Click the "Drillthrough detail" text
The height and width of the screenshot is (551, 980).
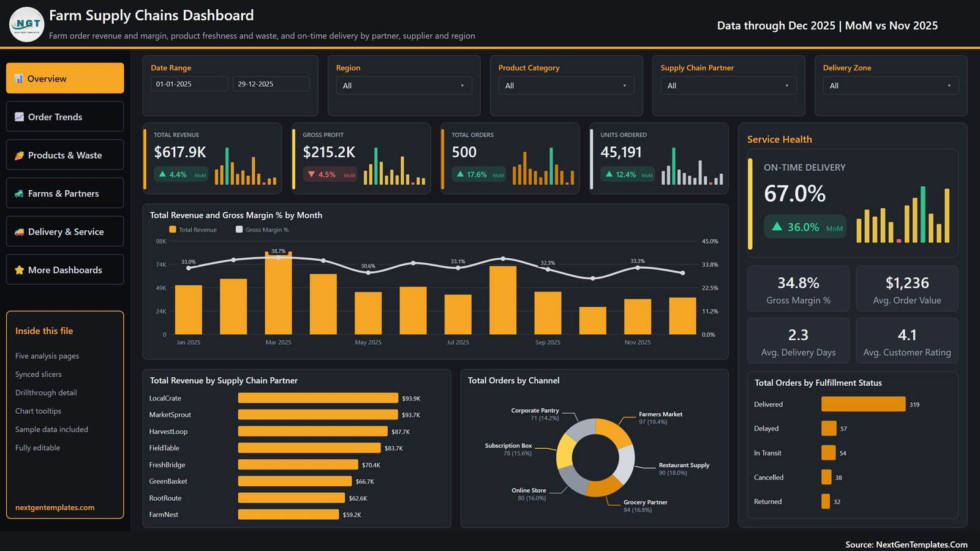pos(46,392)
